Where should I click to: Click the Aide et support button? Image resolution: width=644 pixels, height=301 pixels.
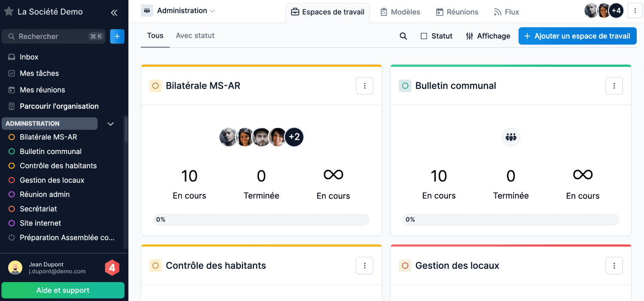coord(63,290)
